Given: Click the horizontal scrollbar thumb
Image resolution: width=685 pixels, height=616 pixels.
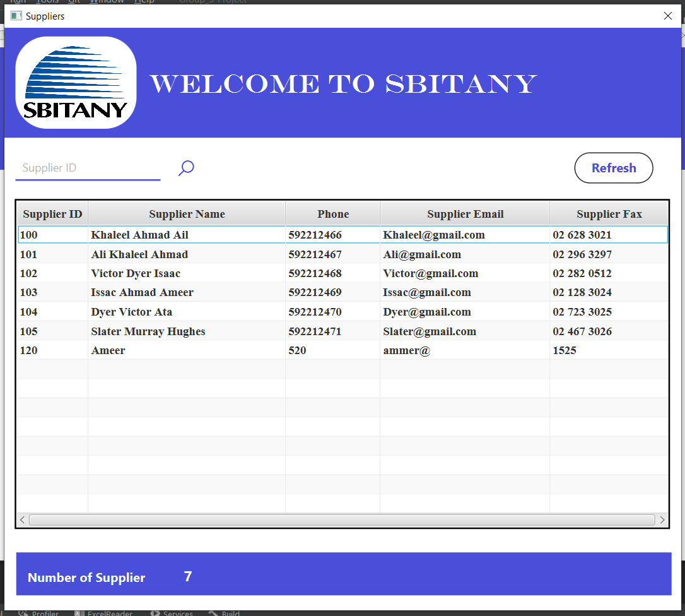Looking at the screenshot, I should pyautogui.click(x=342, y=520).
